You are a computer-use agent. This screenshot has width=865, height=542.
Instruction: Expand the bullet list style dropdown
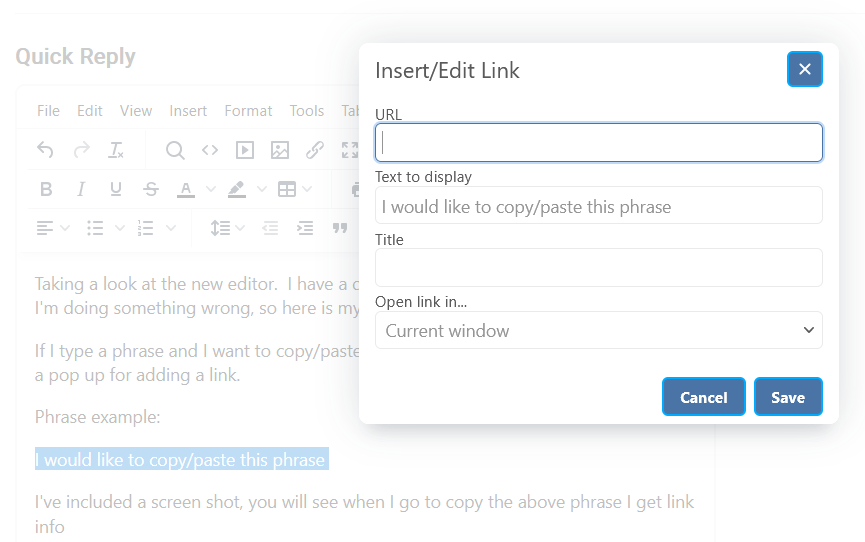pos(120,228)
